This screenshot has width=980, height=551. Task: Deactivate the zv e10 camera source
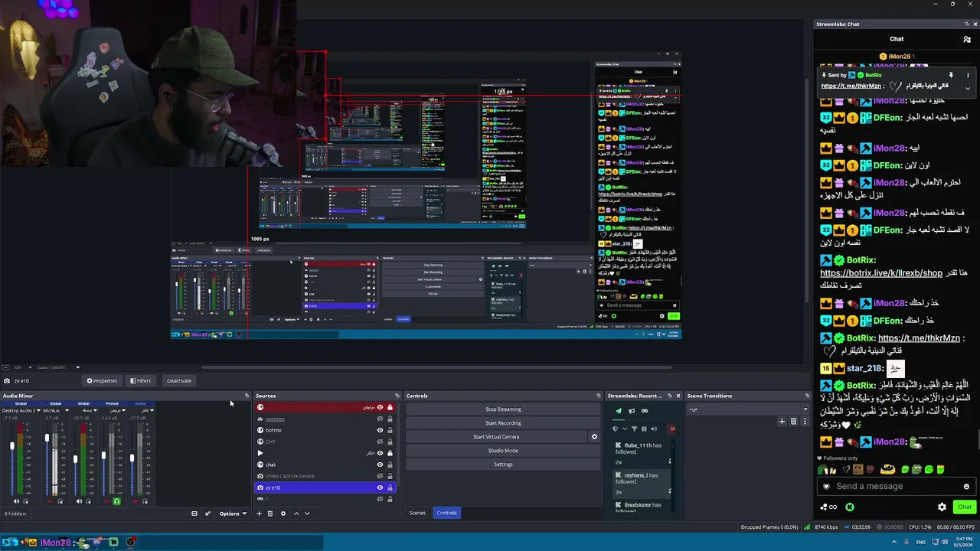click(179, 380)
